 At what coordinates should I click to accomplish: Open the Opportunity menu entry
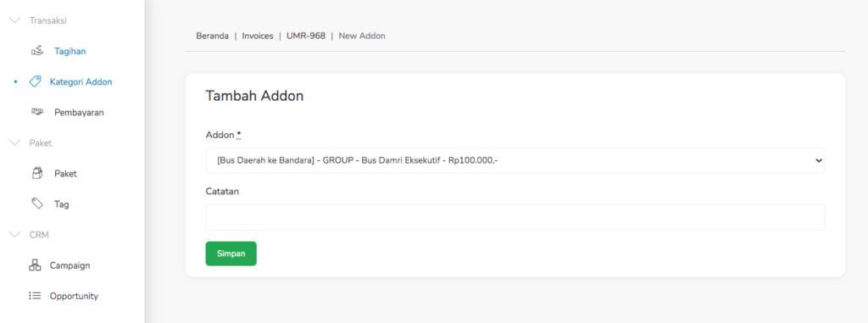pyautogui.click(x=74, y=296)
